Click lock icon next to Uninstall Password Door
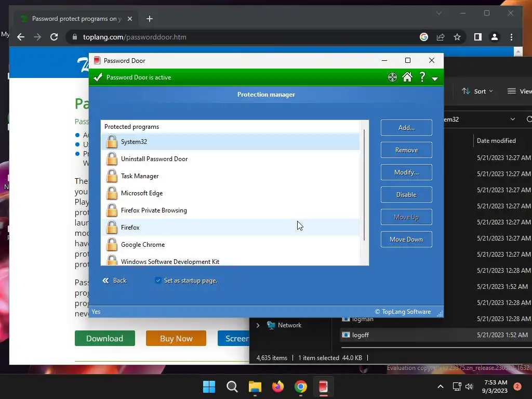 (112, 159)
